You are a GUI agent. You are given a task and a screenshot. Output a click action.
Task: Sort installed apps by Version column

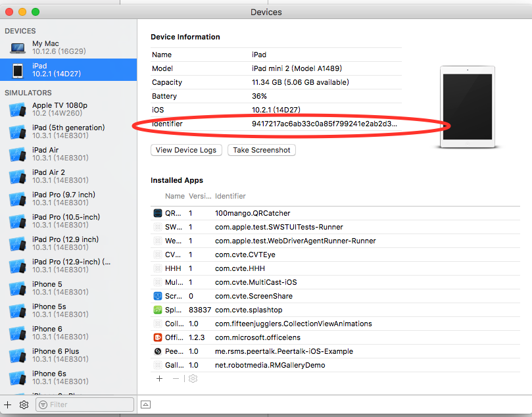tap(200, 196)
